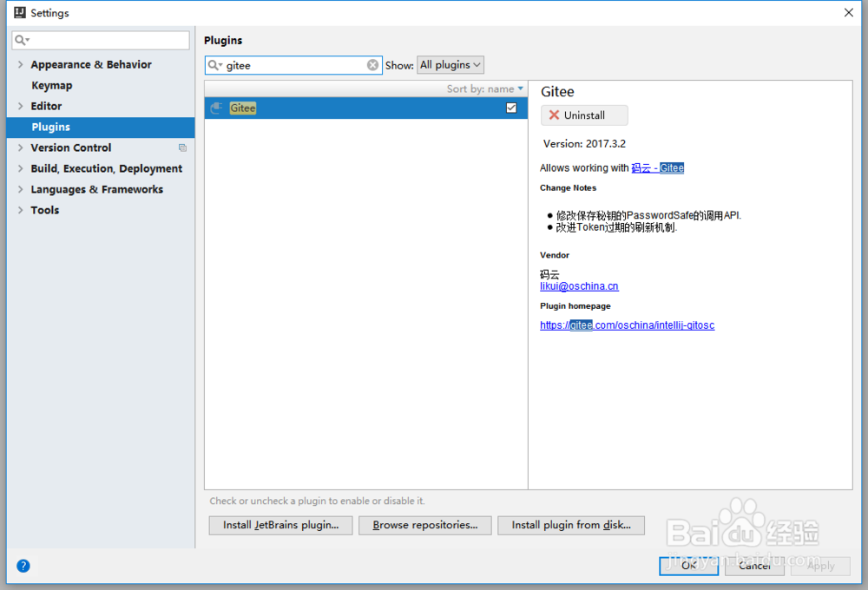Close the Settings dialog
The height and width of the screenshot is (590, 868).
[x=849, y=12]
